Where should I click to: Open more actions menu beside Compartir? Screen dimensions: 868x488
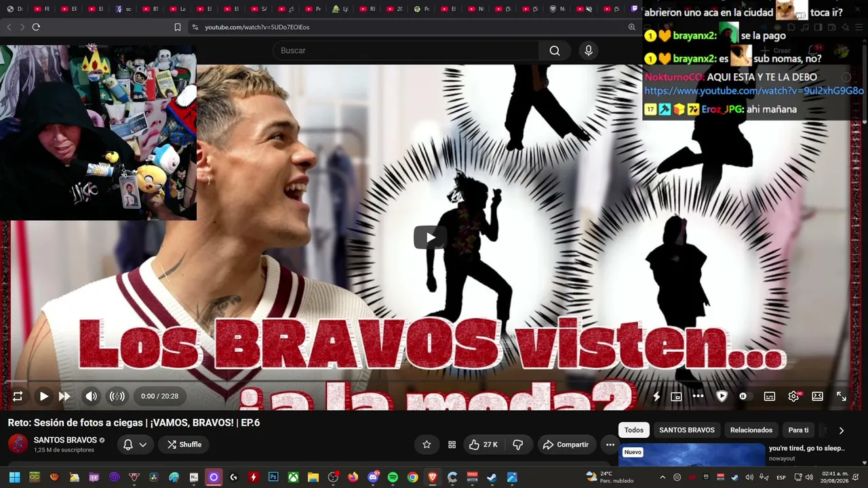tap(610, 445)
